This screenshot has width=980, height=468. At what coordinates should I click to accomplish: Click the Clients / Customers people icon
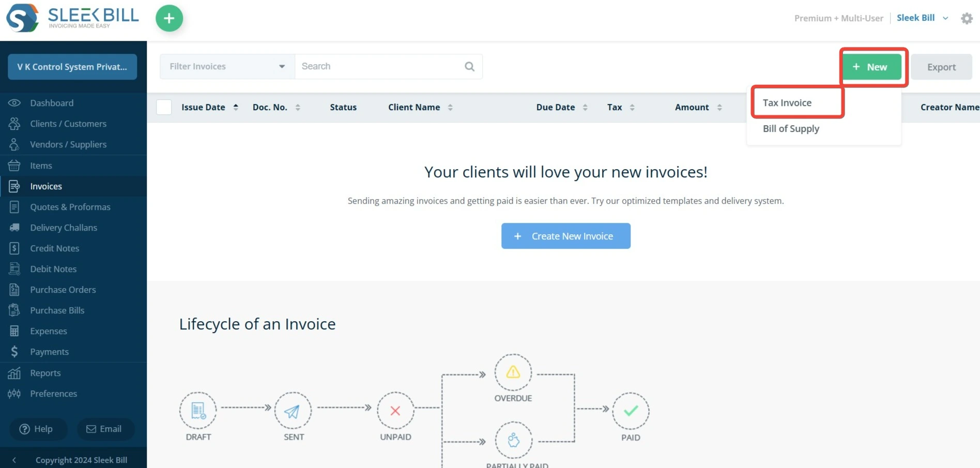click(x=14, y=124)
